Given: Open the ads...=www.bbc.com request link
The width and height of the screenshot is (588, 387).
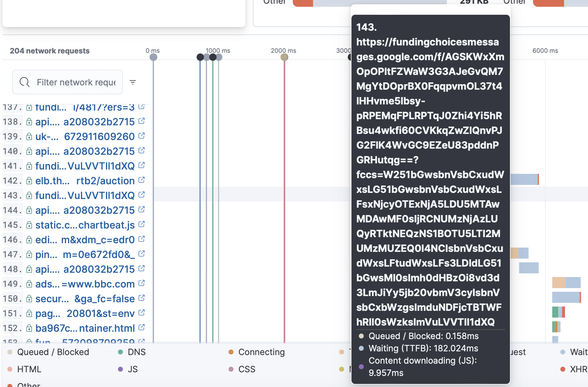Looking at the screenshot, I should point(83,283).
